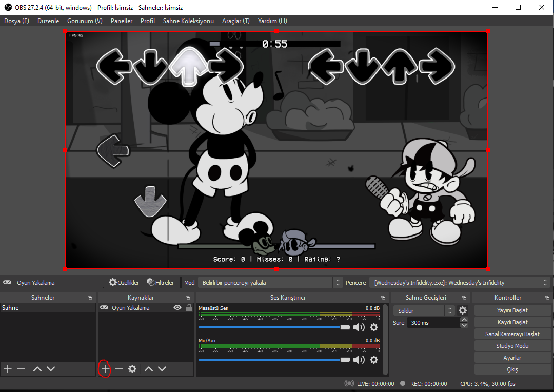Mute the Mic/Aux speaker icon
The width and height of the screenshot is (554, 392).
[x=359, y=360]
